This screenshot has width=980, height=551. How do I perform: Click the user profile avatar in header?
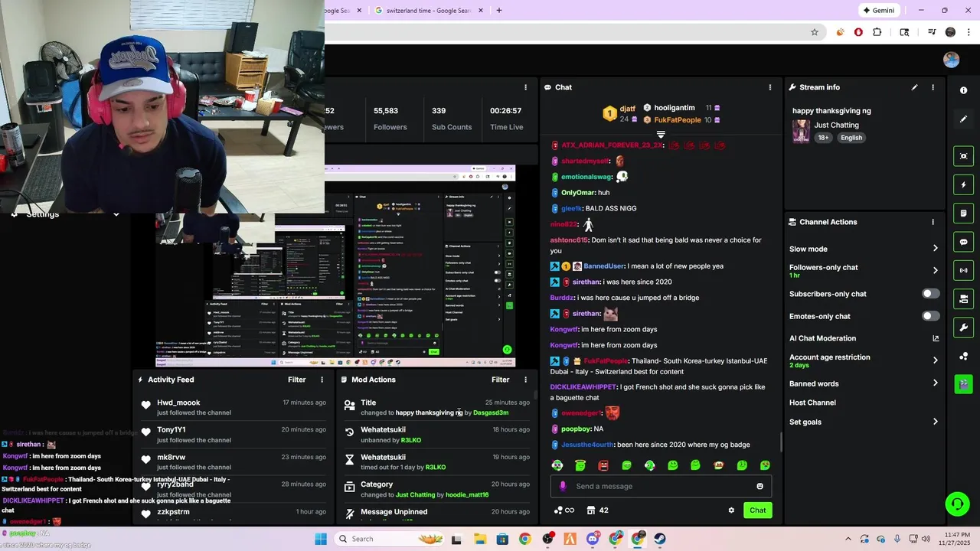click(x=952, y=60)
